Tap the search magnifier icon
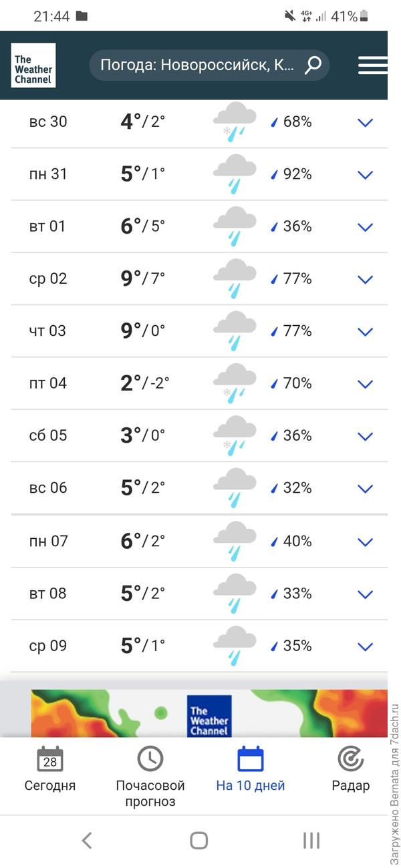This screenshot has height=868, width=401. 313,65
